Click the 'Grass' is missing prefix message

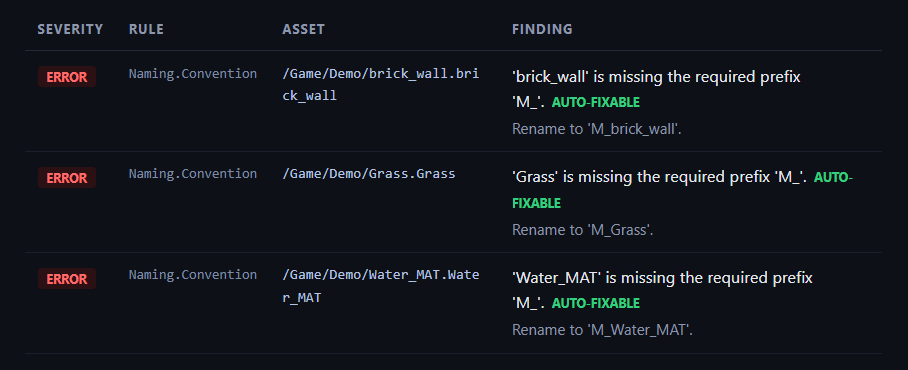[659, 177]
